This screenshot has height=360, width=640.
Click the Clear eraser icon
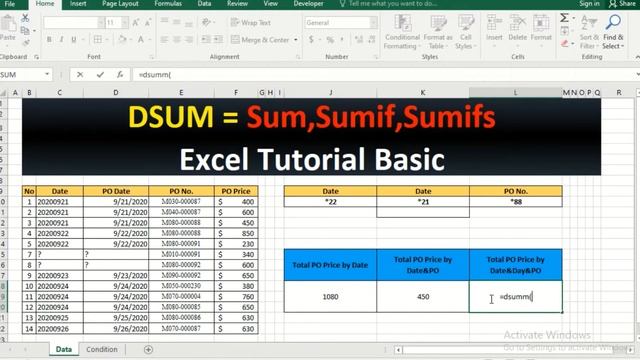click(x=564, y=43)
